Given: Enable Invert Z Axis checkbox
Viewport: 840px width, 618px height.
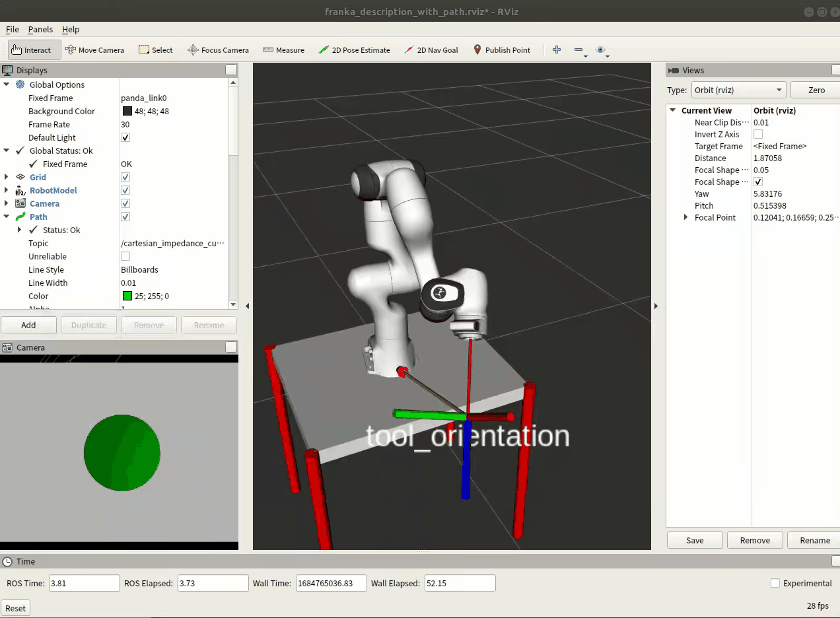Looking at the screenshot, I should pyautogui.click(x=758, y=134).
